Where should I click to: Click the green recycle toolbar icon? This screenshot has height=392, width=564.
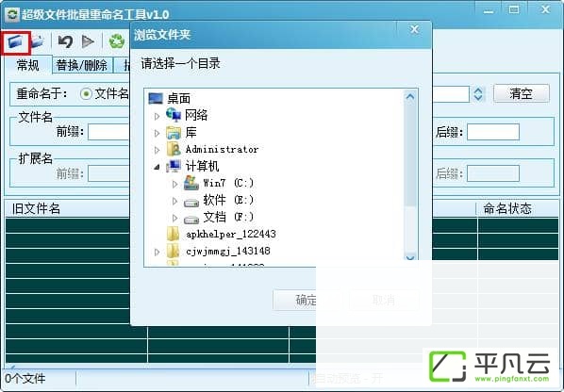117,41
